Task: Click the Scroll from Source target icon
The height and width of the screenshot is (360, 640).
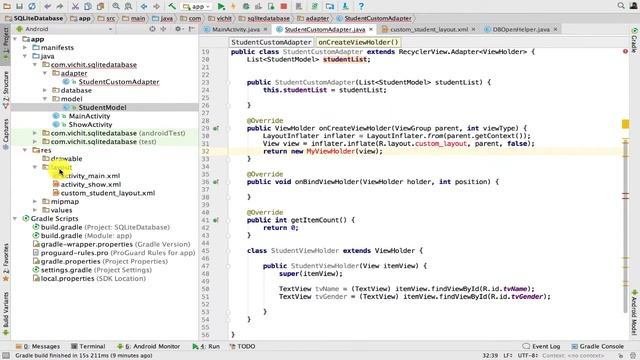Action: 152,29
